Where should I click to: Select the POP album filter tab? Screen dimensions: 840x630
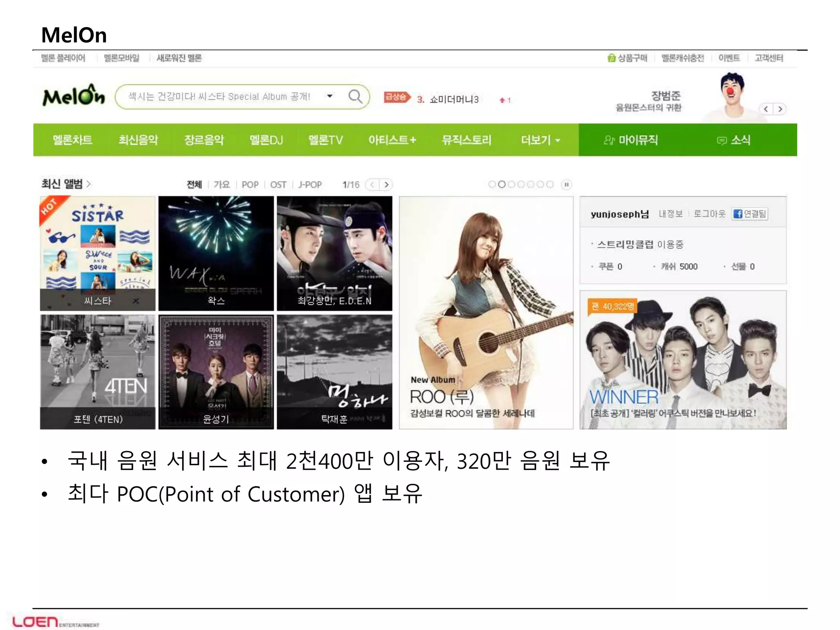250,185
